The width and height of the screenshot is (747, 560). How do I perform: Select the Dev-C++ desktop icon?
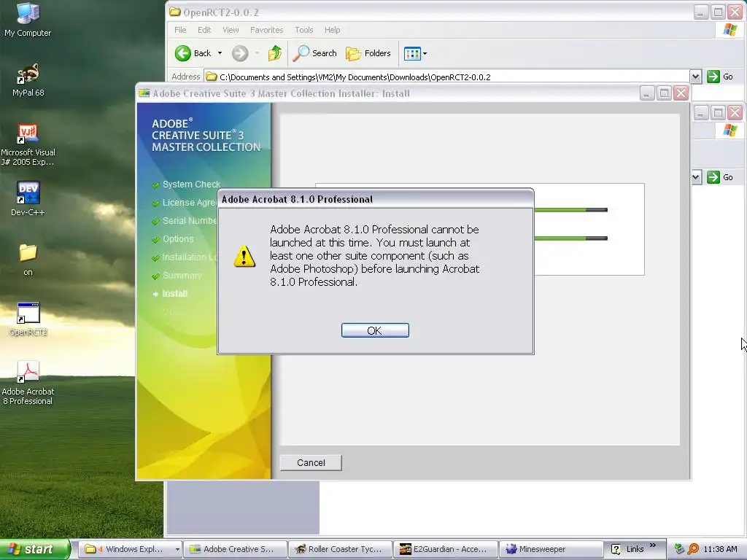tap(28, 199)
